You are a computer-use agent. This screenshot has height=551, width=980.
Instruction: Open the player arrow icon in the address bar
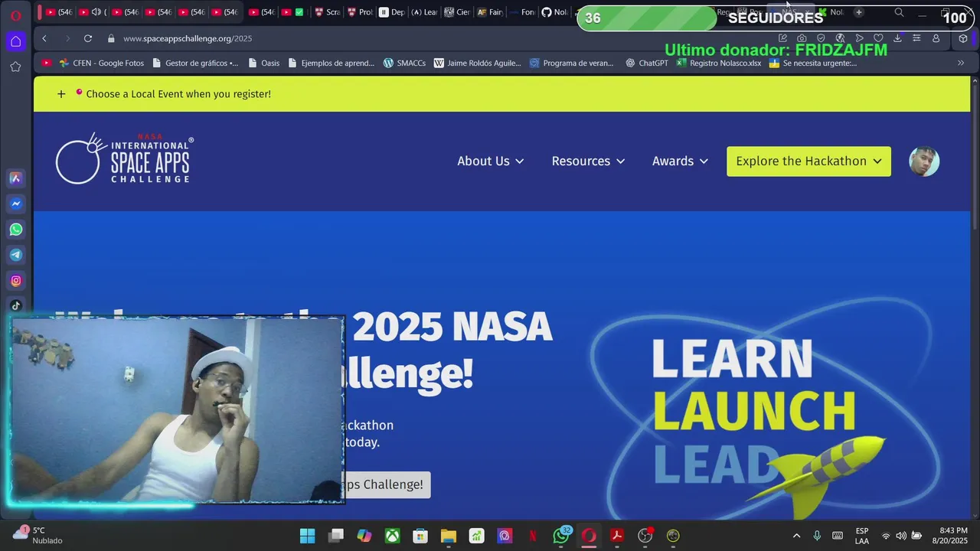859,38
